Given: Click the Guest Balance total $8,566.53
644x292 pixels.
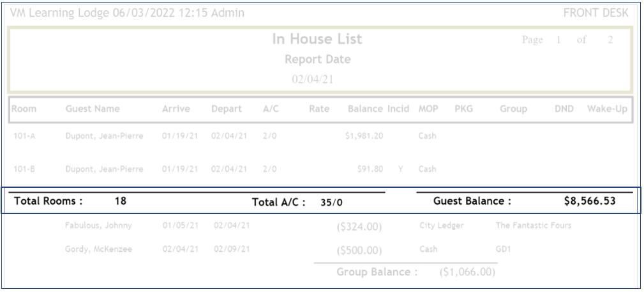Looking at the screenshot, I should 590,201.
